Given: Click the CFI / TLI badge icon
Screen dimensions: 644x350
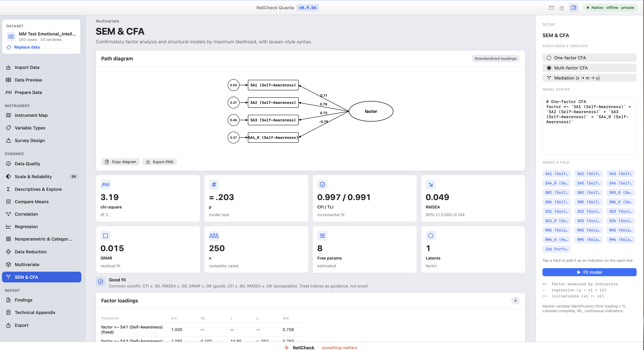Looking at the screenshot, I should click(x=322, y=185).
